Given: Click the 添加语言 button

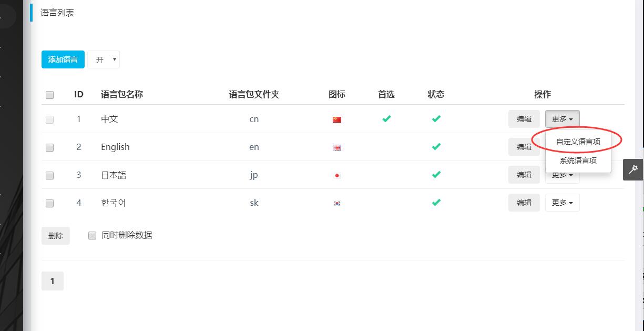Looking at the screenshot, I should (63, 60).
